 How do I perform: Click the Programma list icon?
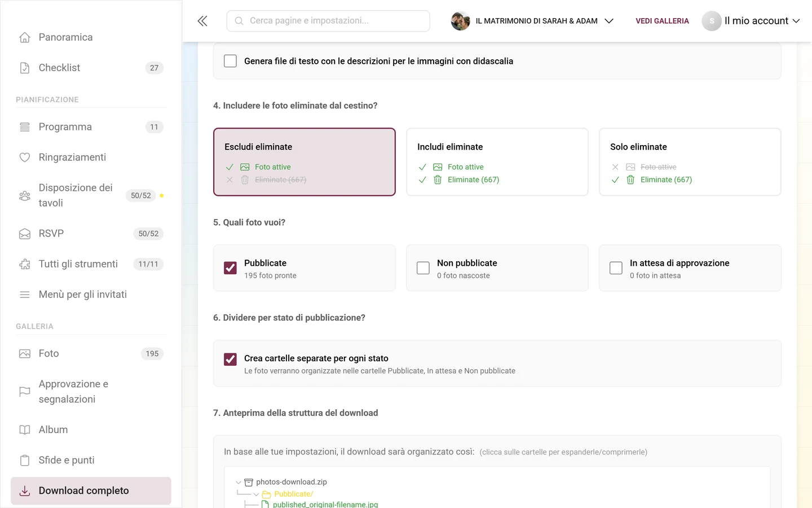click(25, 127)
